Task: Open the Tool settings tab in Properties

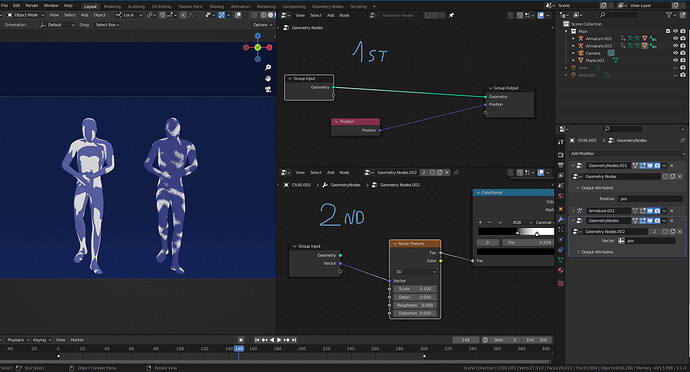Action: pyautogui.click(x=561, y=142)
